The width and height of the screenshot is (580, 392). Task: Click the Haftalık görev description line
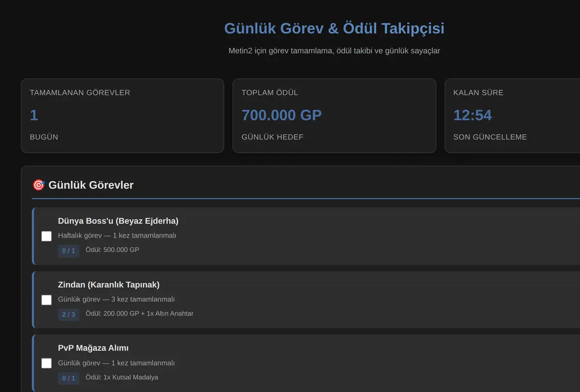tap(117, 236)
